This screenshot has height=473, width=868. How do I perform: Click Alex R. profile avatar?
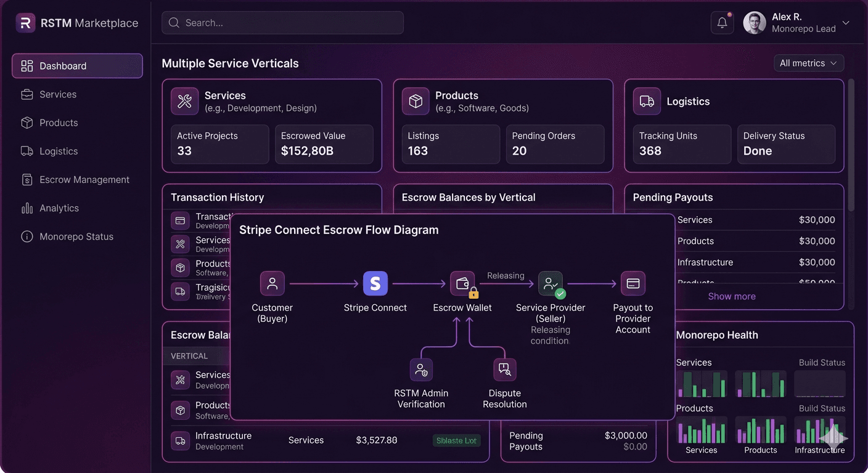tap(755, 23)
